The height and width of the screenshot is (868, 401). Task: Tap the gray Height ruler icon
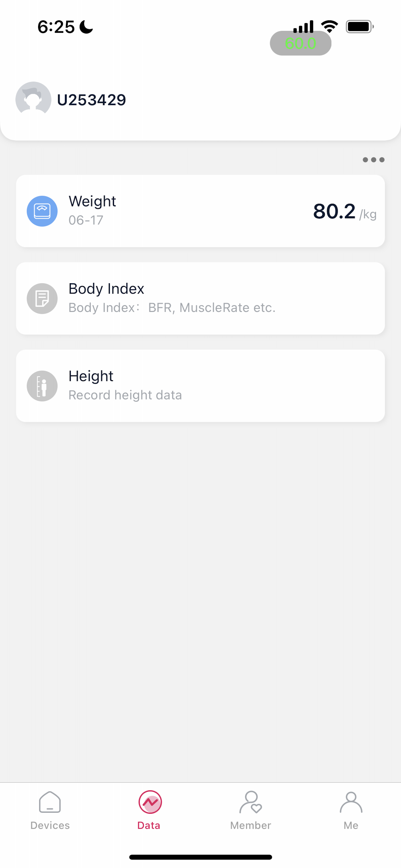(42, 386)
